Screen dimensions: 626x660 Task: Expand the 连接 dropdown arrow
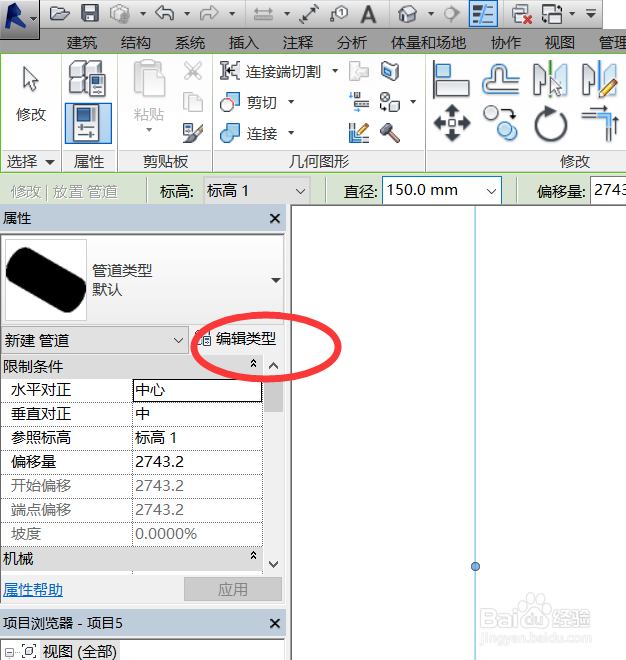[291, 133]
